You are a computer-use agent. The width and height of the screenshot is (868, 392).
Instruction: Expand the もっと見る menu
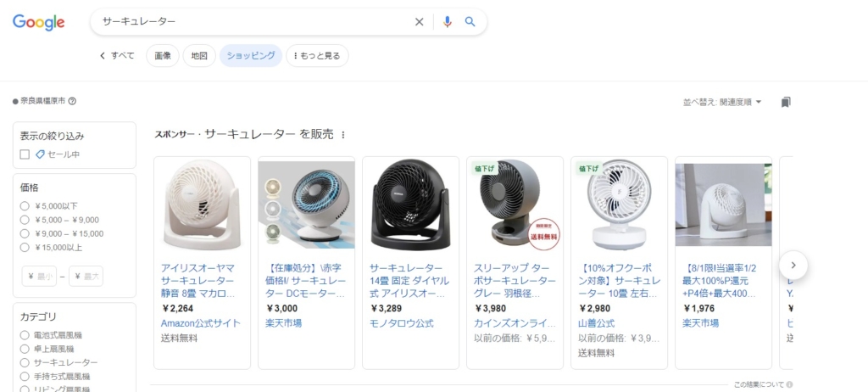317,56
